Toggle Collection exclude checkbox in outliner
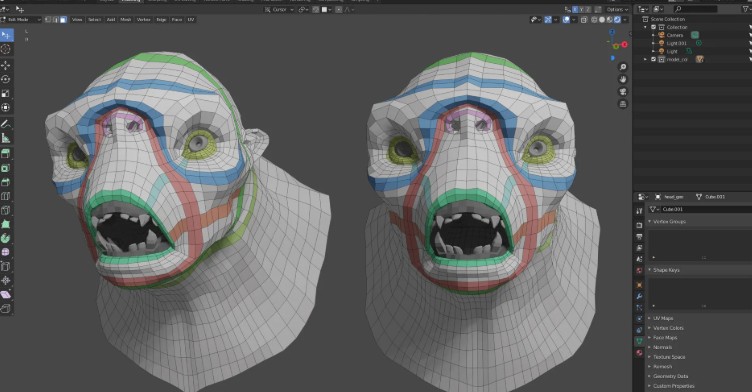 coord(653,27)
